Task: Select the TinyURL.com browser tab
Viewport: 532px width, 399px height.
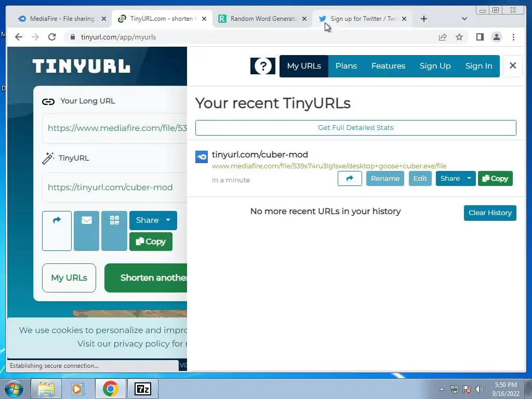Action: click(x=161, y=19)
